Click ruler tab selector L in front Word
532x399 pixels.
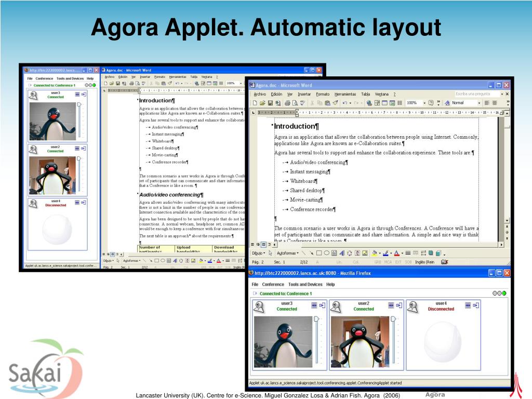(253, 112)
